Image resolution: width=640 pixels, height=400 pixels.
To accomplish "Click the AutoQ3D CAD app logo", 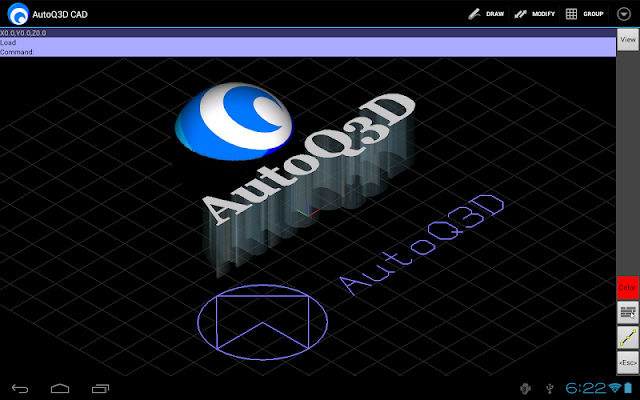I will (18, 14).
